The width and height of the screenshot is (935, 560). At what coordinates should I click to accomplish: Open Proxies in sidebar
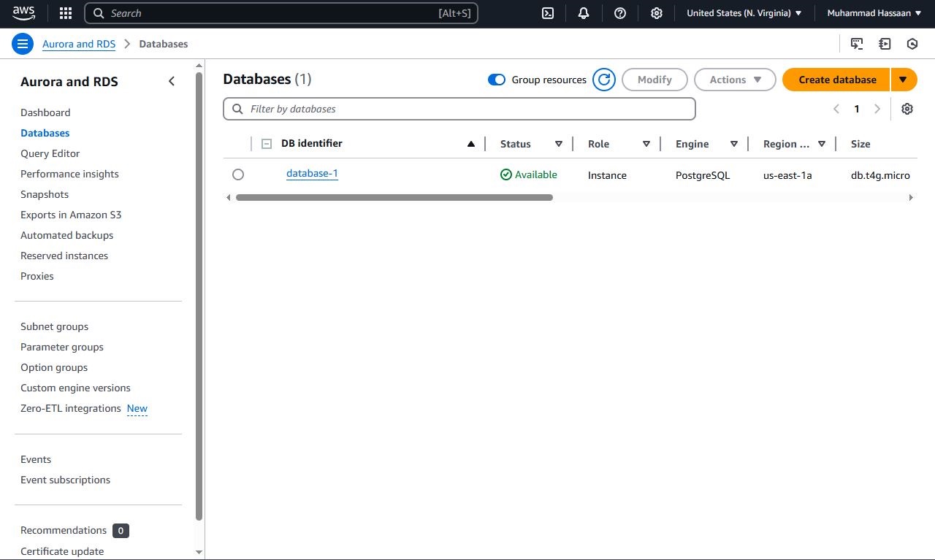(37, 276)
